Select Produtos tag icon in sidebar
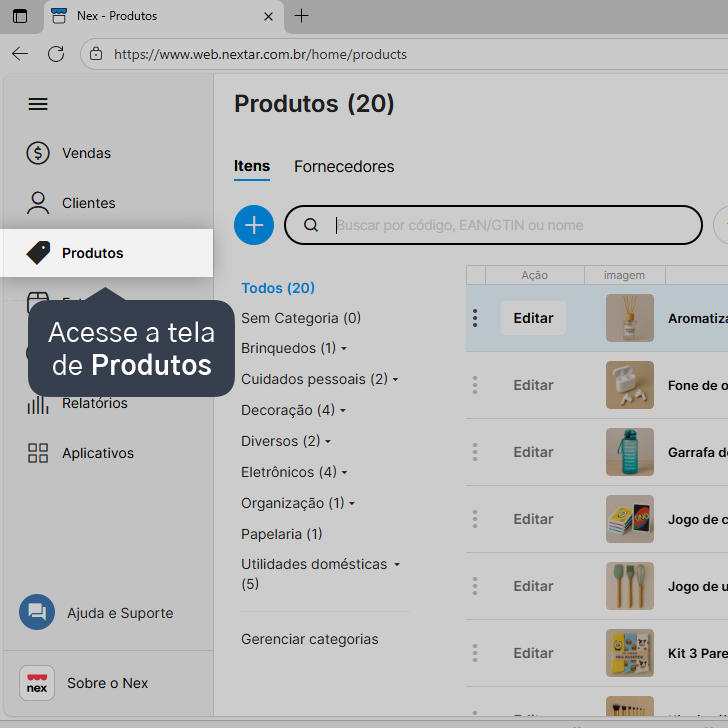 tap(38, 253)
